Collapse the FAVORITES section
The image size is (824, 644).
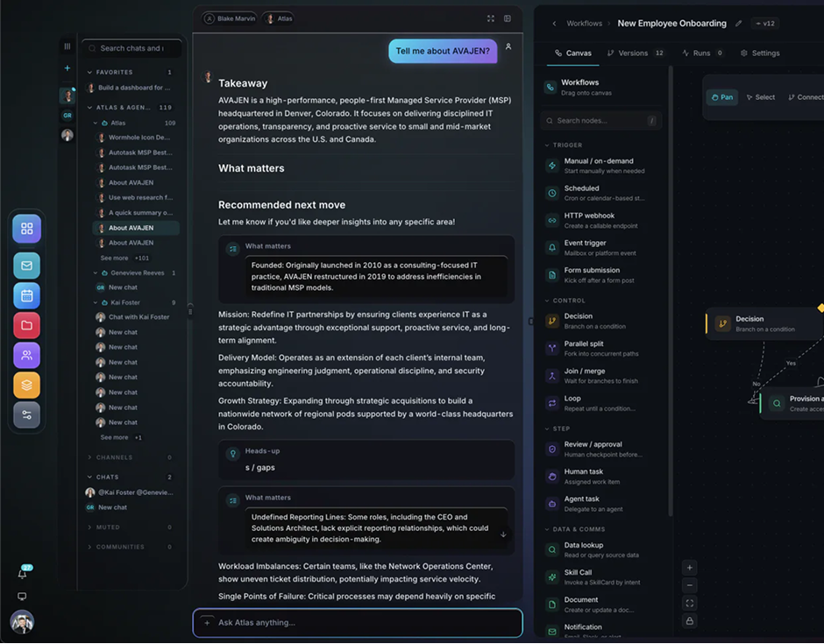point(89,72)
